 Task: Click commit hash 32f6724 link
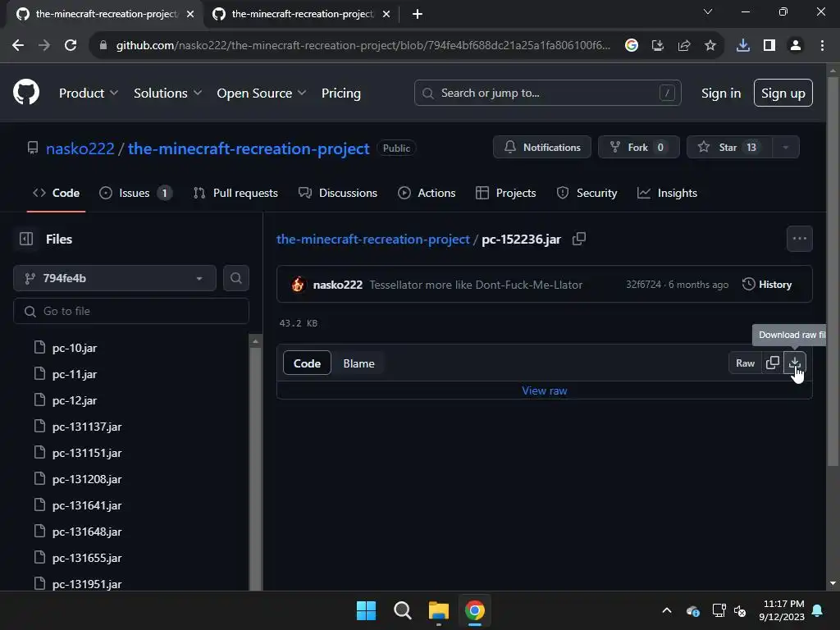point(643,285)
